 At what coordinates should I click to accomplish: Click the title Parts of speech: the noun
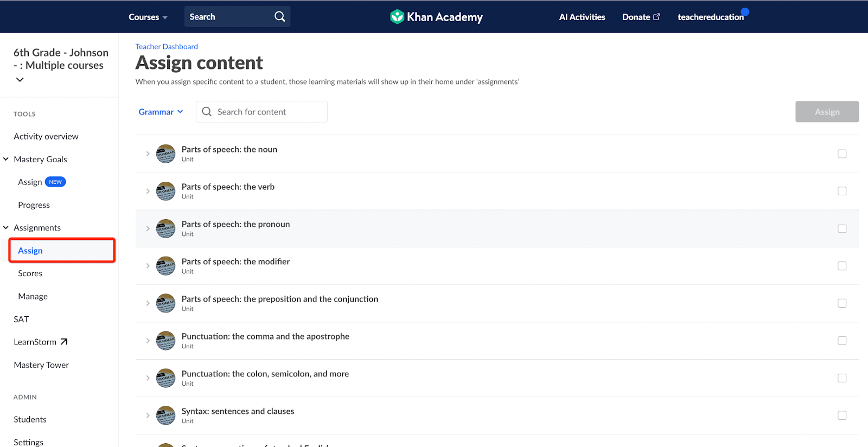coord(229,149)
